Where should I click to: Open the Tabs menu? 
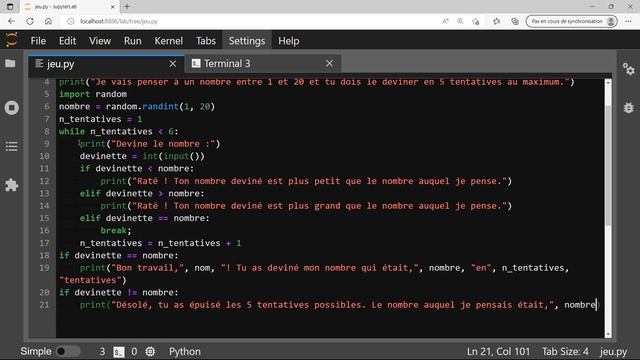tap(206, 41)
